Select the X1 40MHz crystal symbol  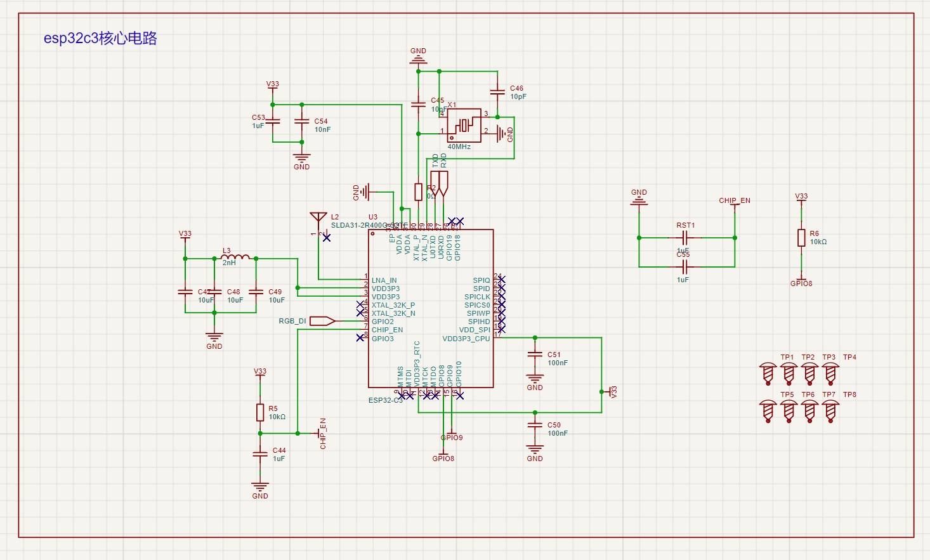point(464,126)
